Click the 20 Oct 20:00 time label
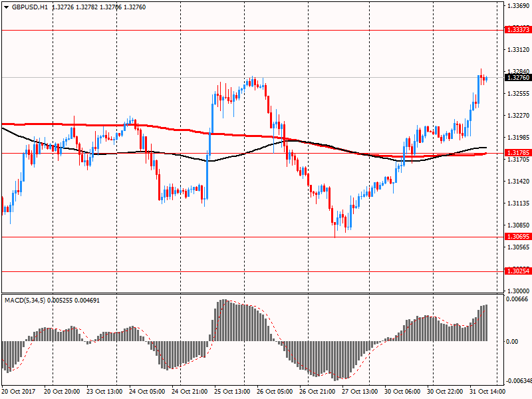 click(x=62, y=392)
